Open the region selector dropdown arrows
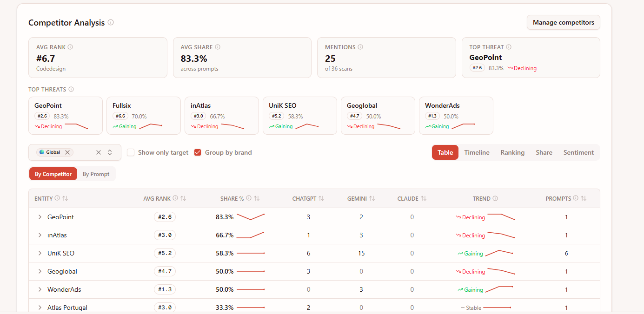Image resolution: width=644 pixels, height=314 pixels. 110,152
